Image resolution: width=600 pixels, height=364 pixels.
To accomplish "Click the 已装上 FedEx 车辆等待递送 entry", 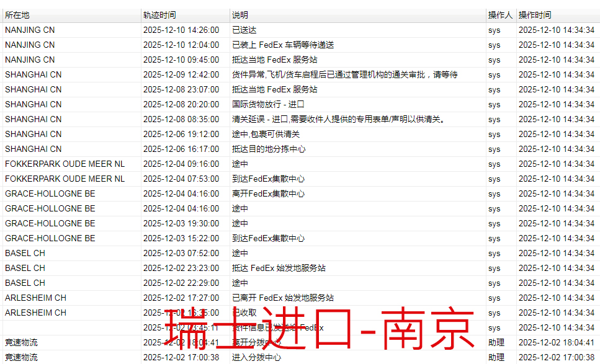I will 283,45.
